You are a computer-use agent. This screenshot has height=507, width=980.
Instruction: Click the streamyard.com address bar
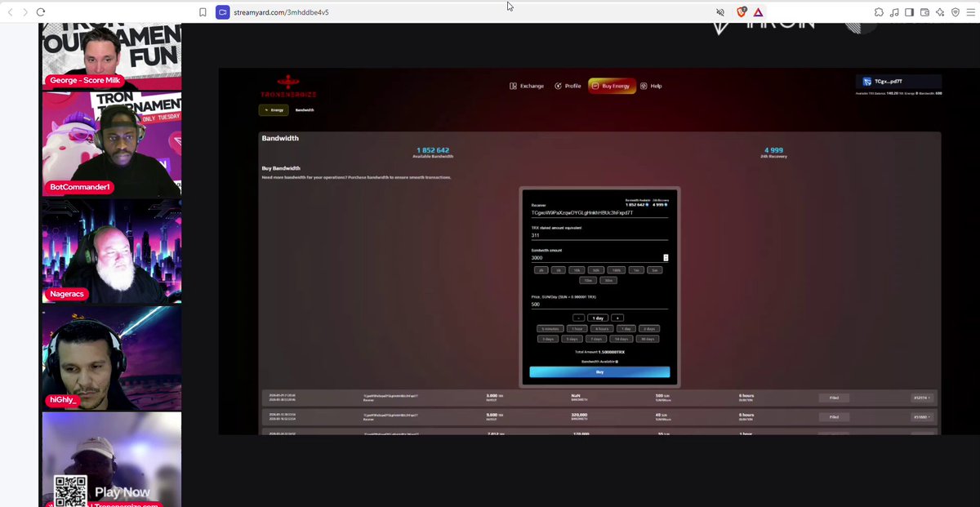(465, 12)
